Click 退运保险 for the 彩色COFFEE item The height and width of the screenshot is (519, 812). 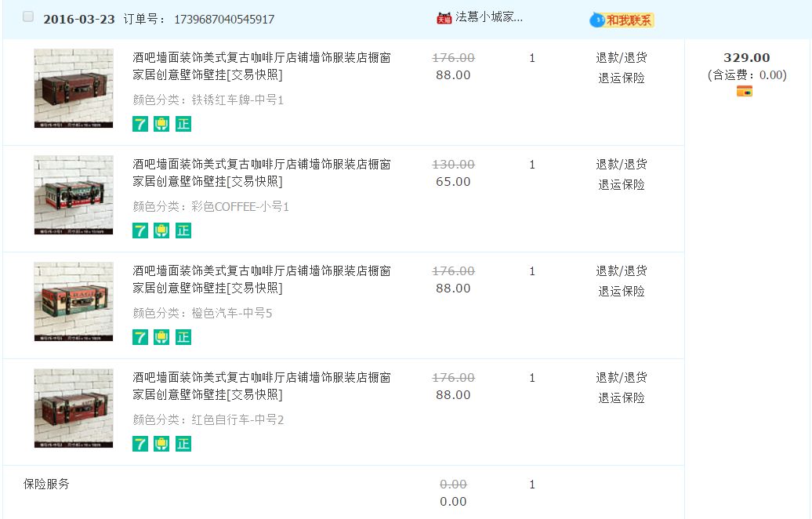(x=621, y=184)
